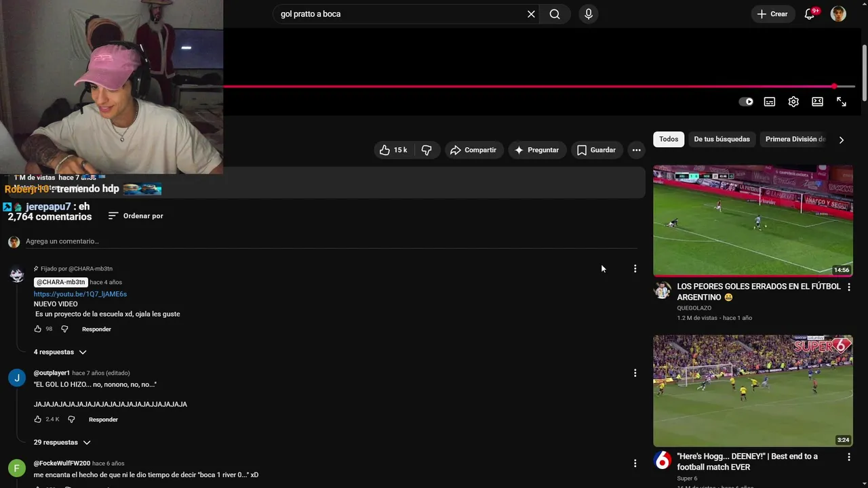Open the @outplayer1 avatar
The height and width of the screenshot is (488, 868).
tap(17, 378)
